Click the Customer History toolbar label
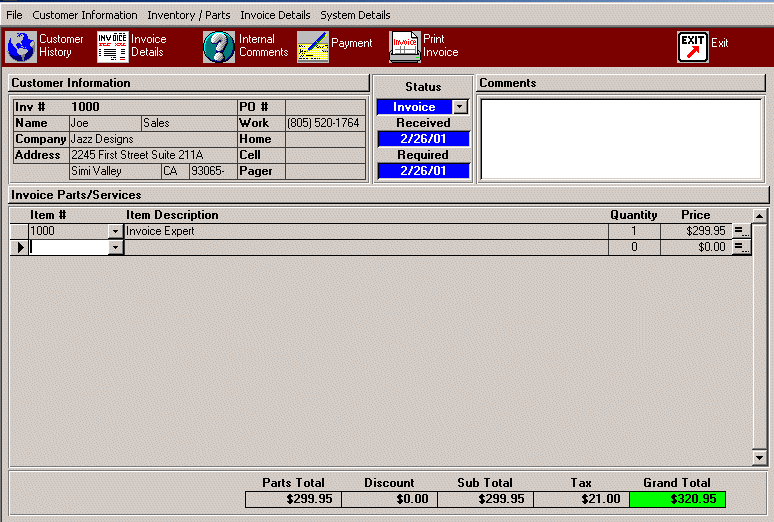 click(x=61, y=45)
